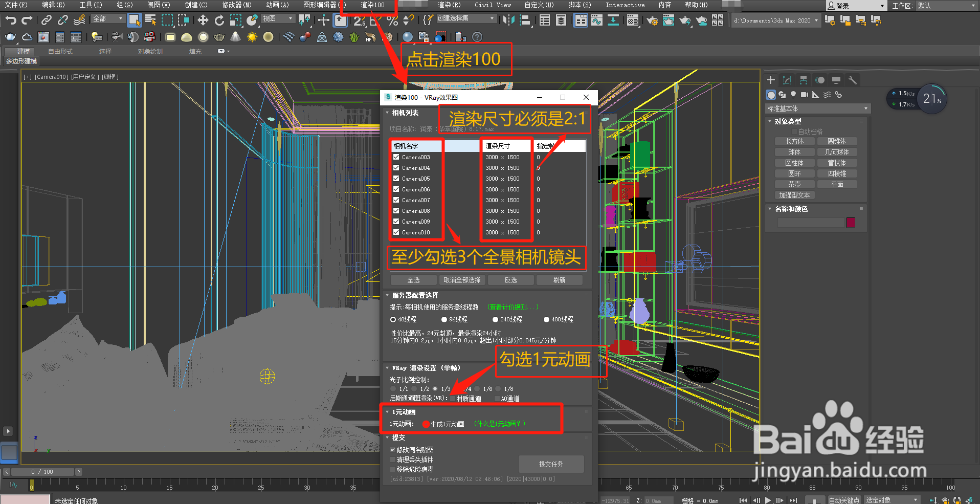Open the 创建选择集 dropdown
Image resolution: width=980 pixels, height=504 pixels.
tap(466, 19)
